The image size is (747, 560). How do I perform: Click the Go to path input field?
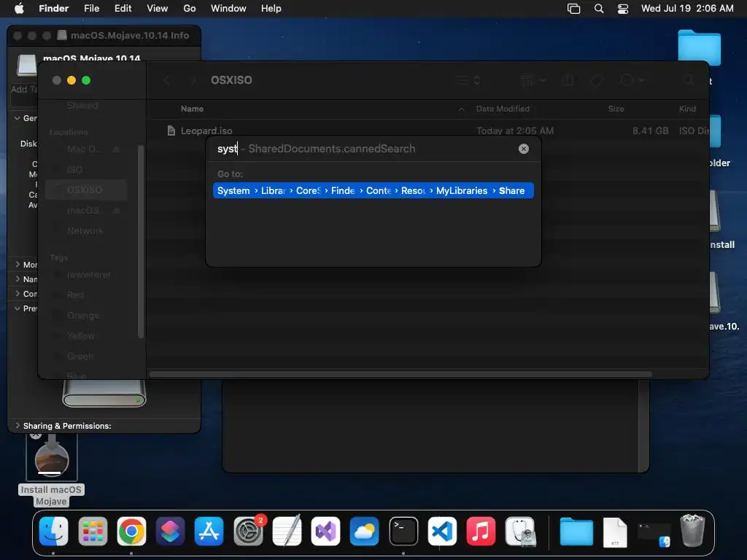pos(365,149)
